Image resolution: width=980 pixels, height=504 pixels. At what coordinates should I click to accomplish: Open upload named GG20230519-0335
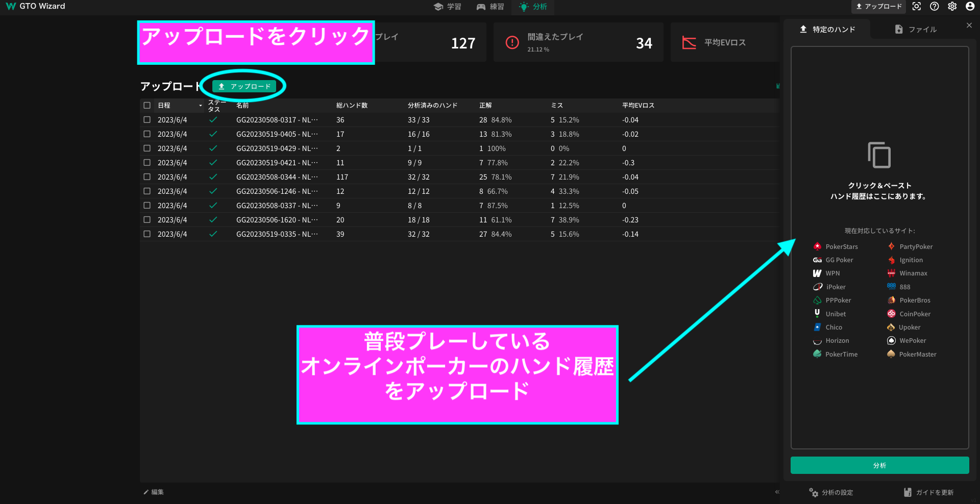tap(277, 234)
